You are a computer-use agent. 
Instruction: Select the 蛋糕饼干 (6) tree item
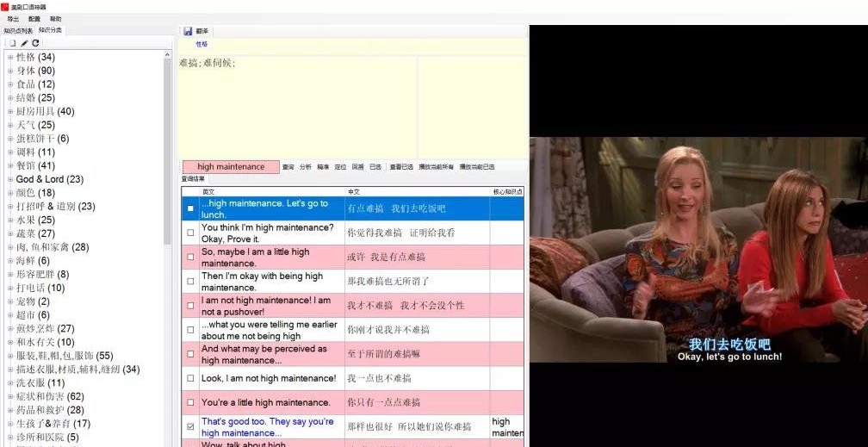click(43, 139)
